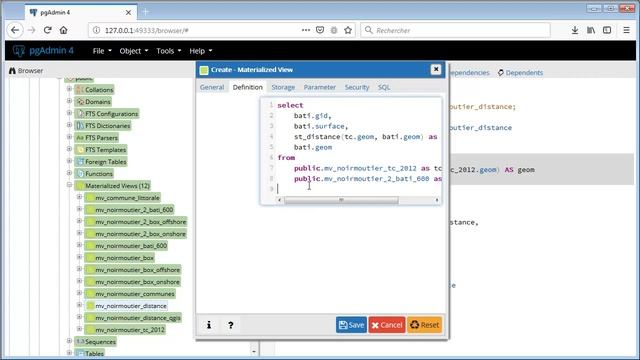Select mv_noirmoutier_2_bati_600 in the tree
The image size is (640, 360).
coord(134,210)
